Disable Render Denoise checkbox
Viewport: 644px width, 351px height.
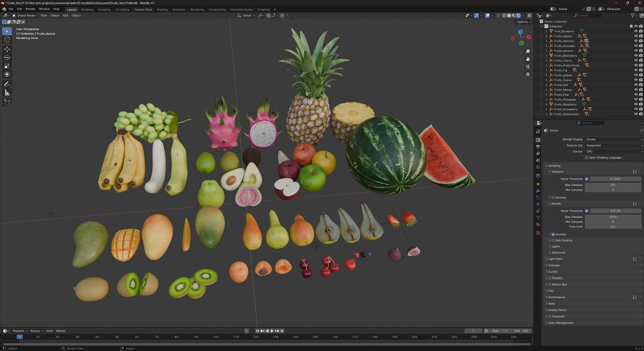[x=553, y=234]
